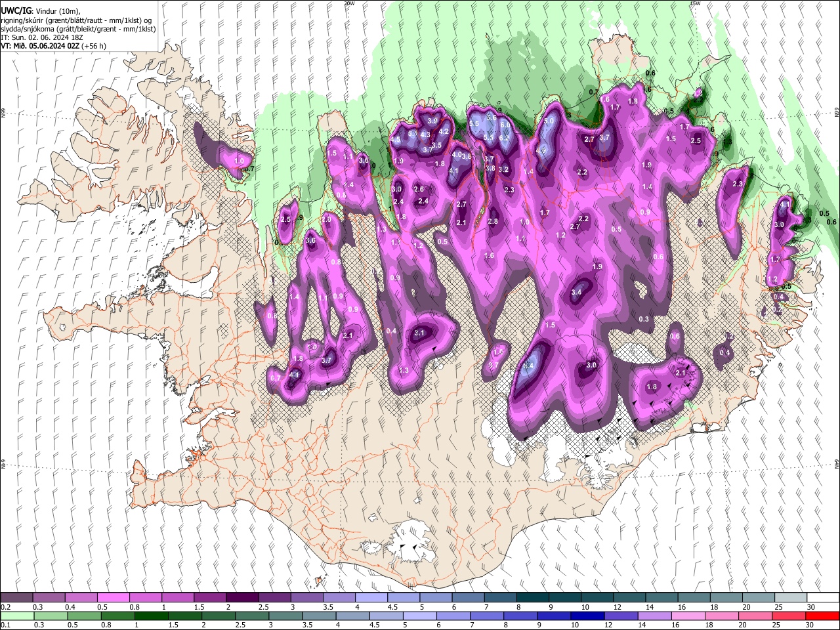Click the 'VT: Mið. 05.06.2024 02Z' valid time
The image size is (840, 630).
40,46
